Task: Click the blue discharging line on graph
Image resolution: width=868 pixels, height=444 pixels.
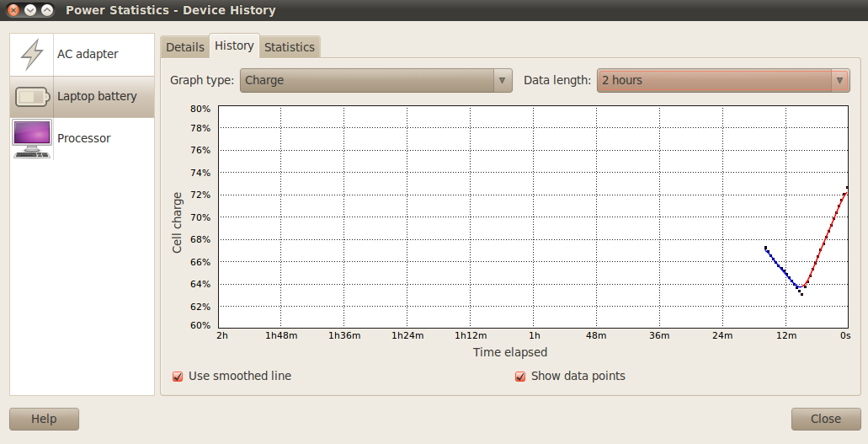Action: (x=780, y=268)
